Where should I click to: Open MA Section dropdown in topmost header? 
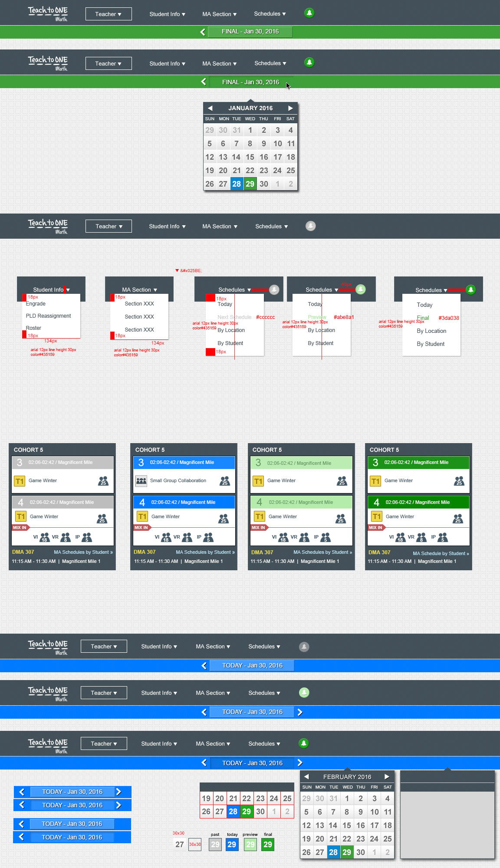click(219, 14)
